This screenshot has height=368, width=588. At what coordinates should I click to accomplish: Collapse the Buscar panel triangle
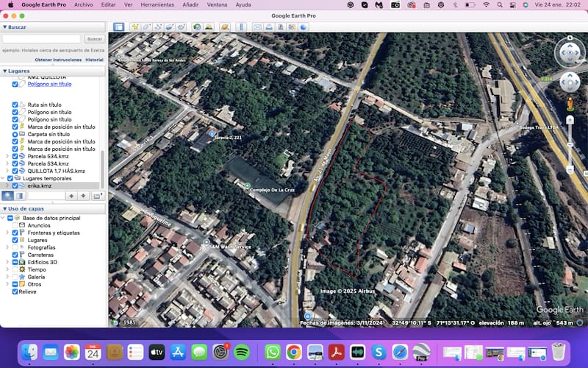click(x=5, y=27)
